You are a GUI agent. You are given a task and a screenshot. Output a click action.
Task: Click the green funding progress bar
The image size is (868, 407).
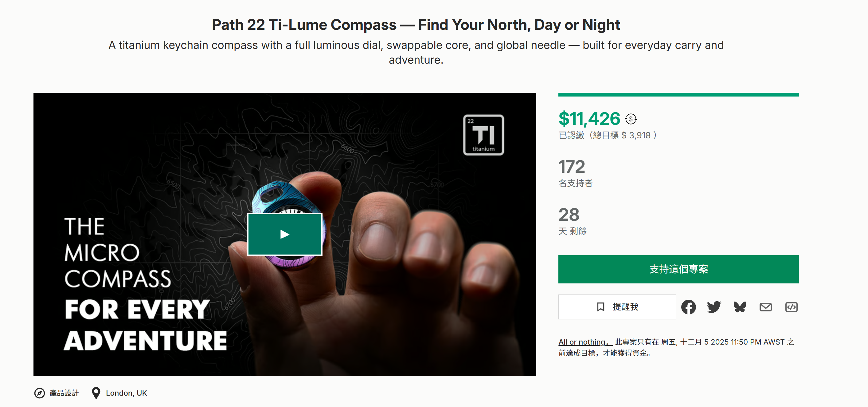click(x=678, y=95)
